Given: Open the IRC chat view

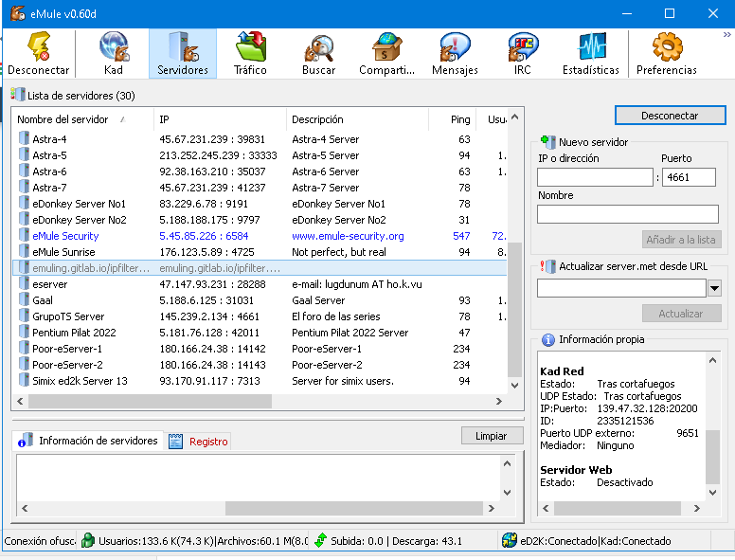Looking at the screenshot, I should pyautogui.click(x=523, y=53).
